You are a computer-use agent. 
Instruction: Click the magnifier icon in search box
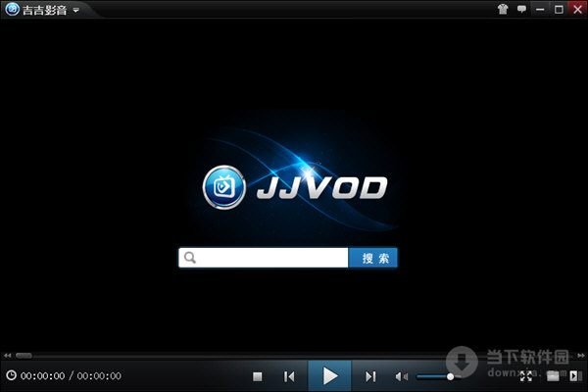190,258
